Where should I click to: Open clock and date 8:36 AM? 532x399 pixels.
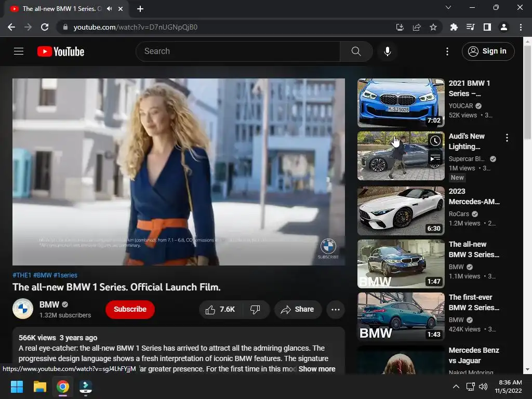coord(508,387)
